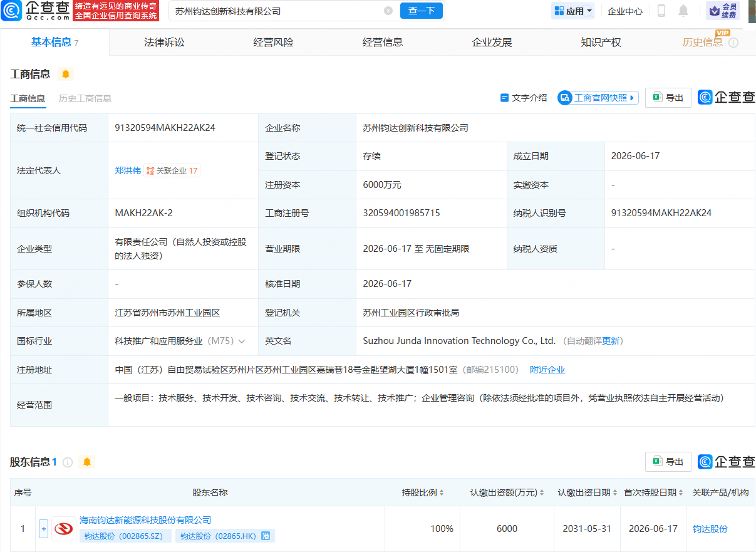The image size is (756, 552).
Task: Click the 企查查 watermark logo by 工商信息 导出
Action: (x=727, y=98)
